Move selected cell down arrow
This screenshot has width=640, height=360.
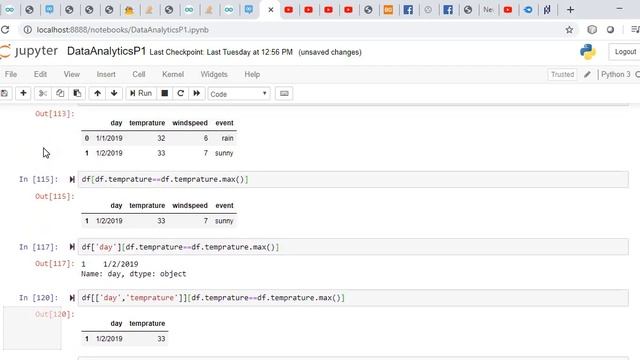(x=114, y=93)
